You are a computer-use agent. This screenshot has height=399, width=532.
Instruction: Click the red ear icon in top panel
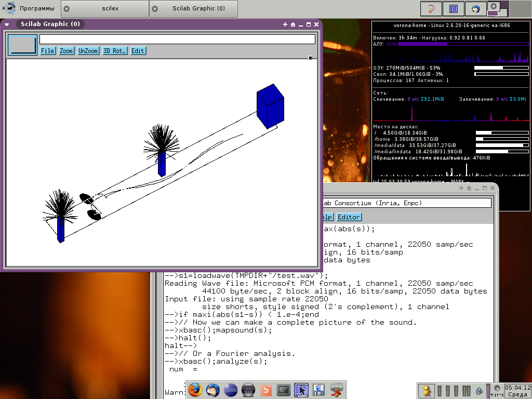click(x=431, y=9)
